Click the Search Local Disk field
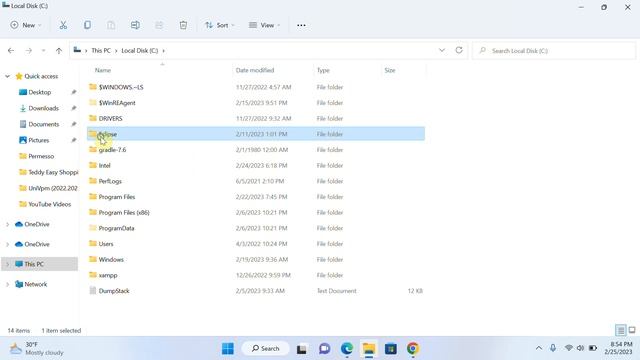 click(554, 51)
